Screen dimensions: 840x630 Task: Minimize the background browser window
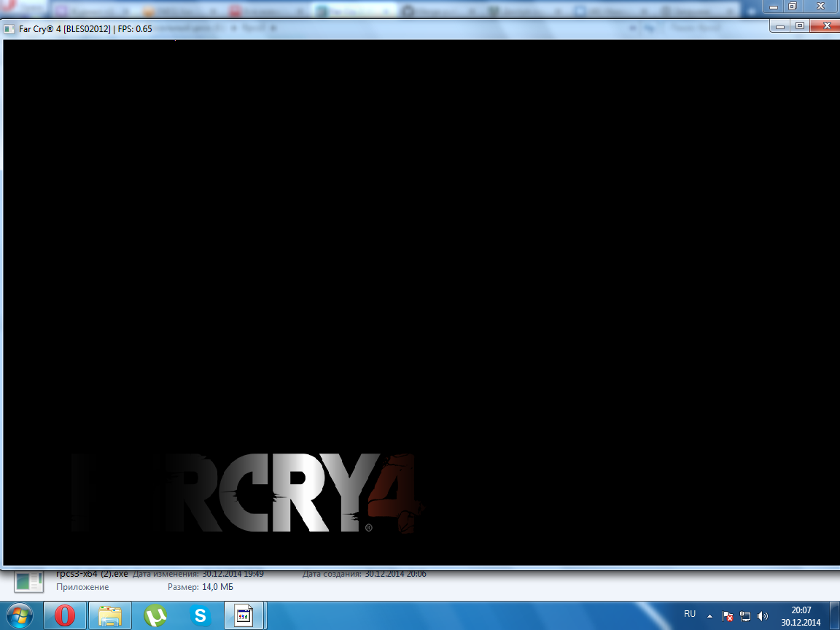click(x=773, y=7)
